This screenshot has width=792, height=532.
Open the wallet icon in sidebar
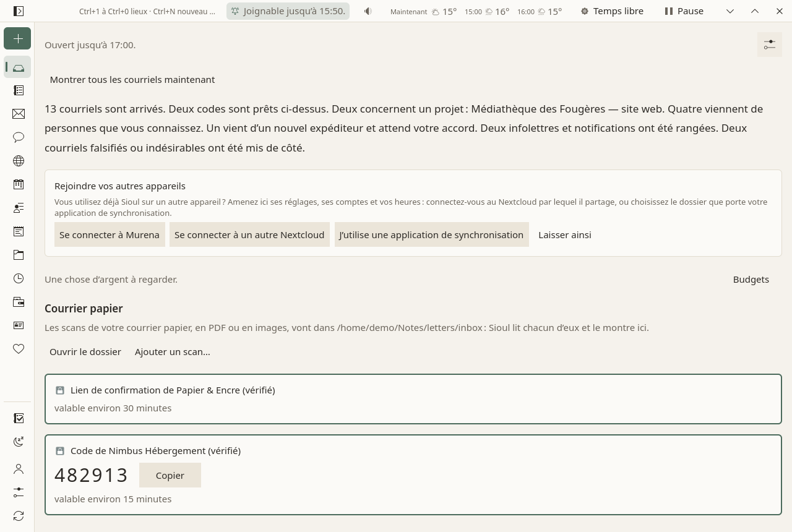19,302
